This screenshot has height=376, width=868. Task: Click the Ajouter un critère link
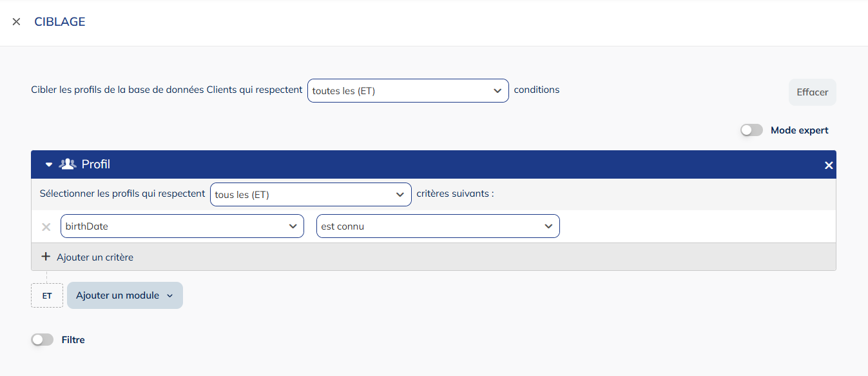pos(95,257)
